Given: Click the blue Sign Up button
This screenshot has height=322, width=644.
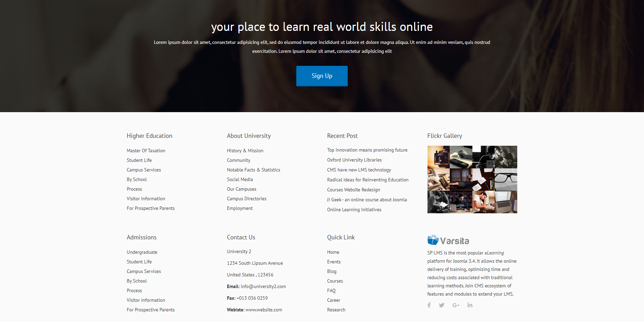Looking at the screenshot, I should point(322,76).
